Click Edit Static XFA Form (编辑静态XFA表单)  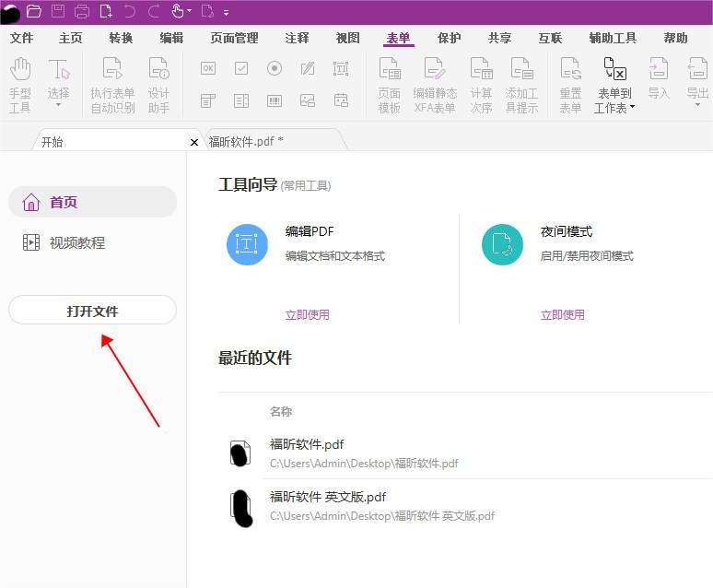click(x=435, y=85)
